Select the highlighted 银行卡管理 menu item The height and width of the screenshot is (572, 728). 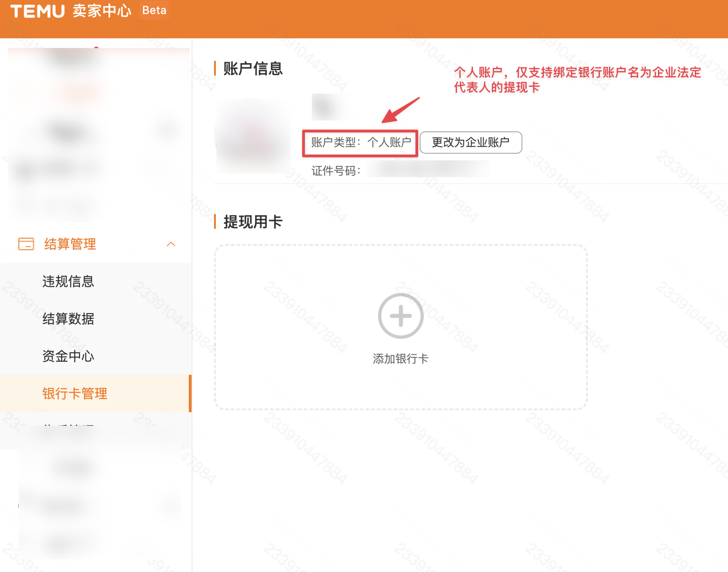pyautogui.click(x=74, y=393)
